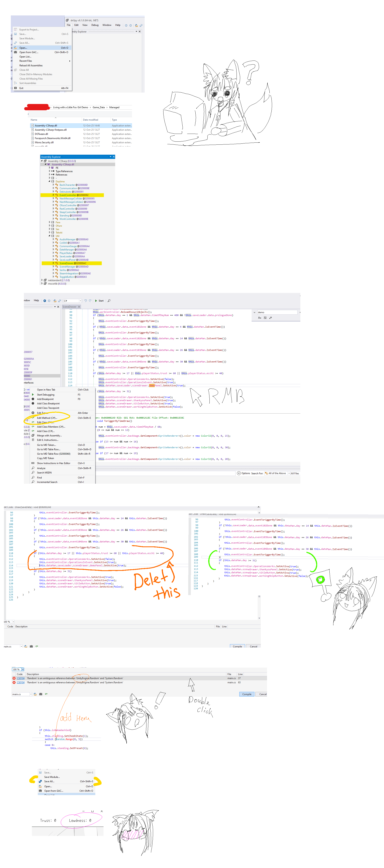The image size is (384, 868).
Task: Click the 'Lewdness: 0' label in the game window
Action: [x=80, y=821]
